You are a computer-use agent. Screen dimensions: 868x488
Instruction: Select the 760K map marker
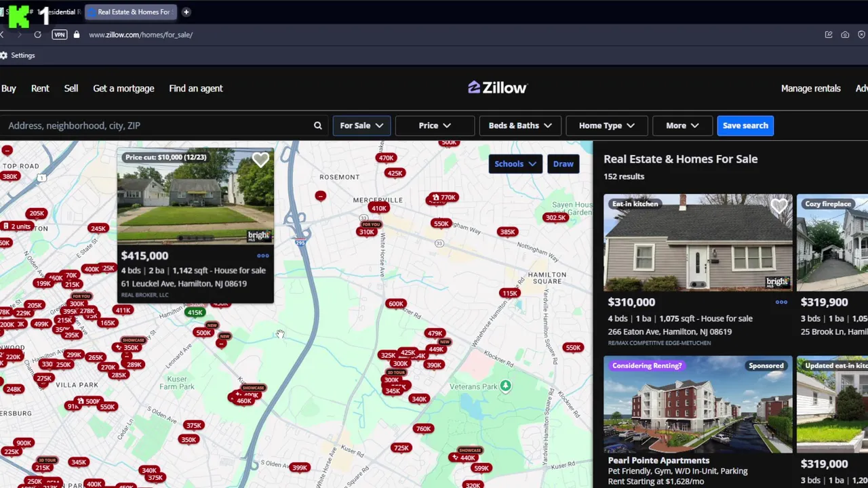click(423, 428)
